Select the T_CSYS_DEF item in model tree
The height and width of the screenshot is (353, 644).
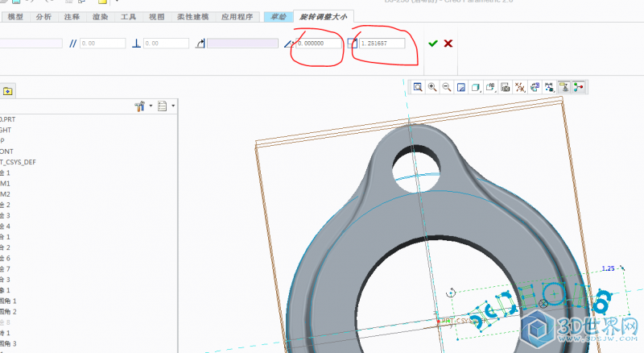tap(18, 162)
